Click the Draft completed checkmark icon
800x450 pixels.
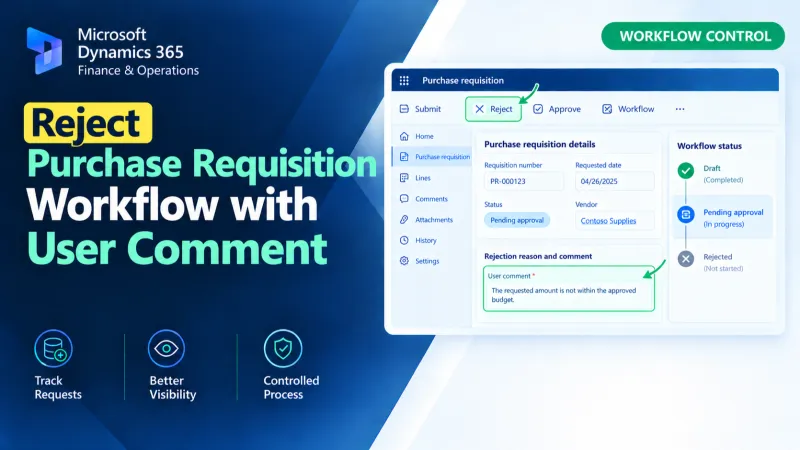(686, 171)
